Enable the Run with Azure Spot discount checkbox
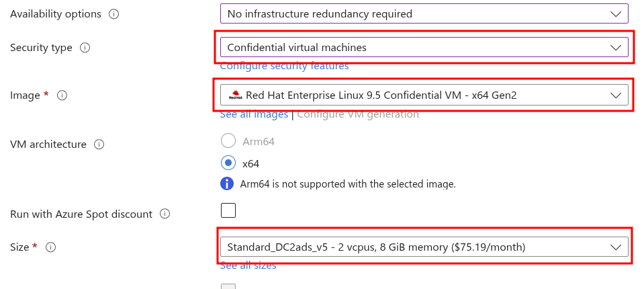The height and width of the screenshot is (289, 644). [228, 210]
